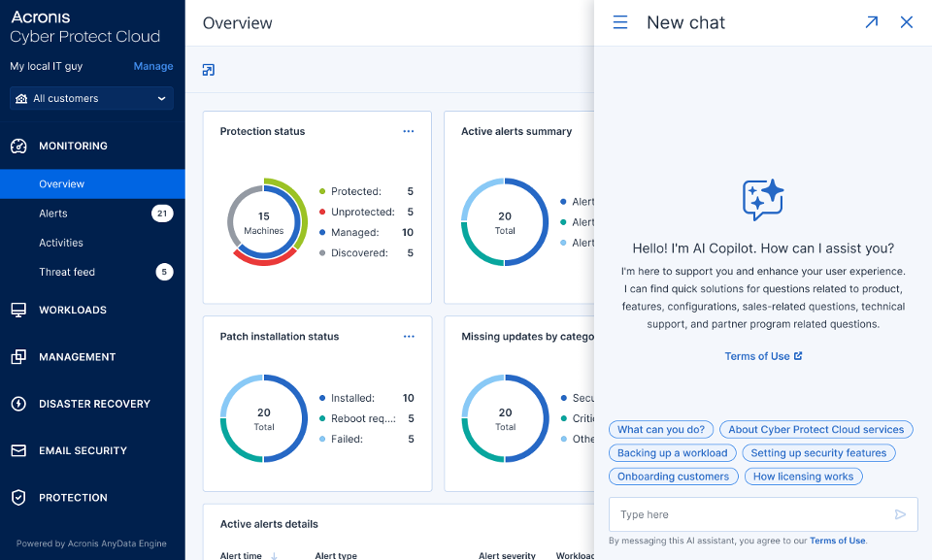The image size is (932, 560).
Task: Open the Workloads section icon
Action: [21, 310]
